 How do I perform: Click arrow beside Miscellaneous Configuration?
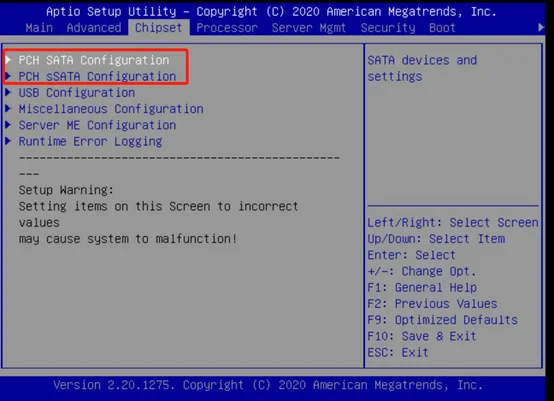(x=8, y=108)
